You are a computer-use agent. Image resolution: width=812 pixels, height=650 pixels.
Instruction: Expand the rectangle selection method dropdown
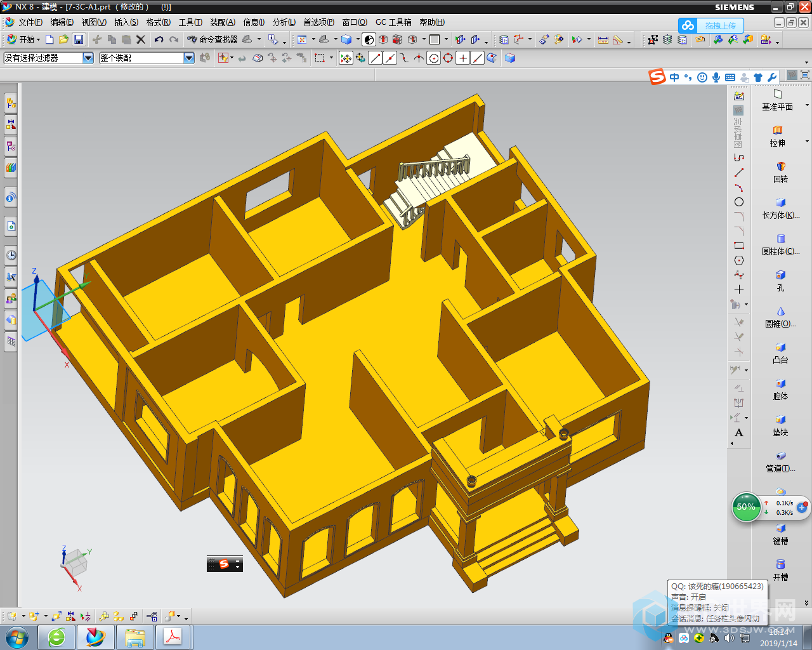point(331,58)
